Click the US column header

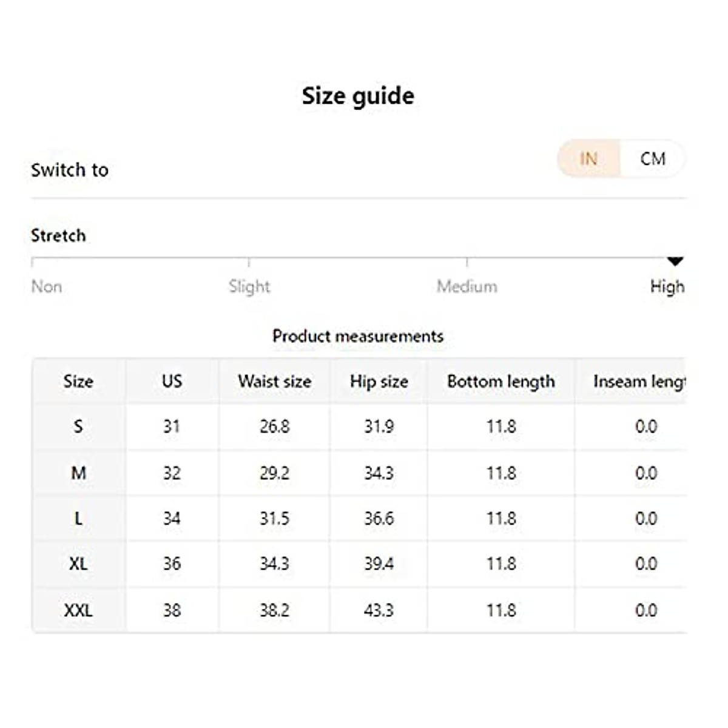pyautogui.click(x=172, y=382)
